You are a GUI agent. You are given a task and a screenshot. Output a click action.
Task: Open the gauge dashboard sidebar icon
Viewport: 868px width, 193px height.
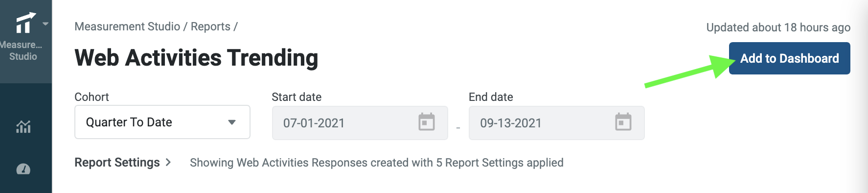click(23, 169)
